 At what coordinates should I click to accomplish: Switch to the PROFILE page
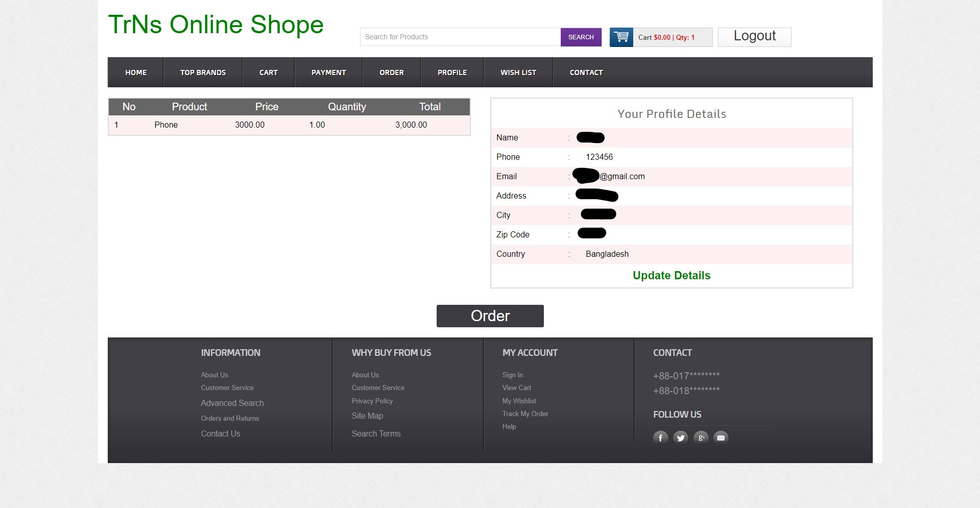pos(451,72)
